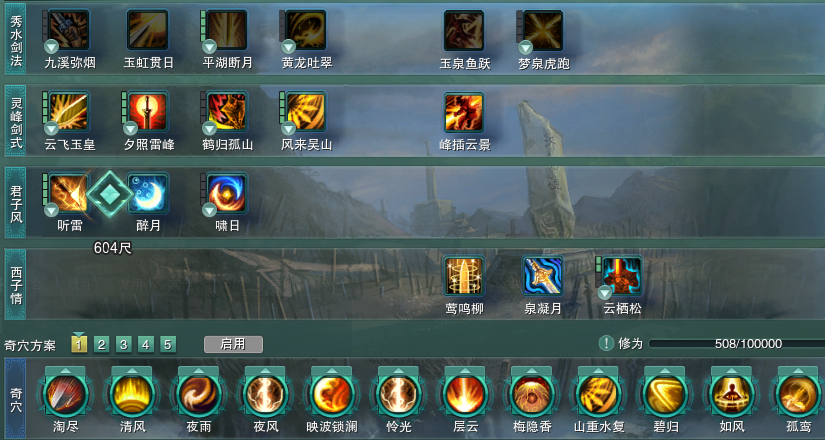Select the 泉凝月 sword skill icon
The image size is (825, 440).
pos(542,276)
